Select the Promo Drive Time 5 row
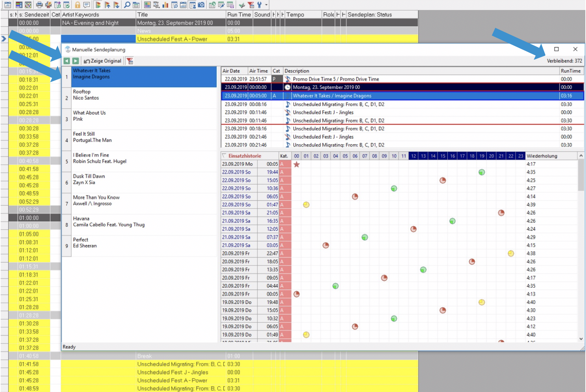The height and width of the screenshot is (392, 586). click(x=403, y=79)
